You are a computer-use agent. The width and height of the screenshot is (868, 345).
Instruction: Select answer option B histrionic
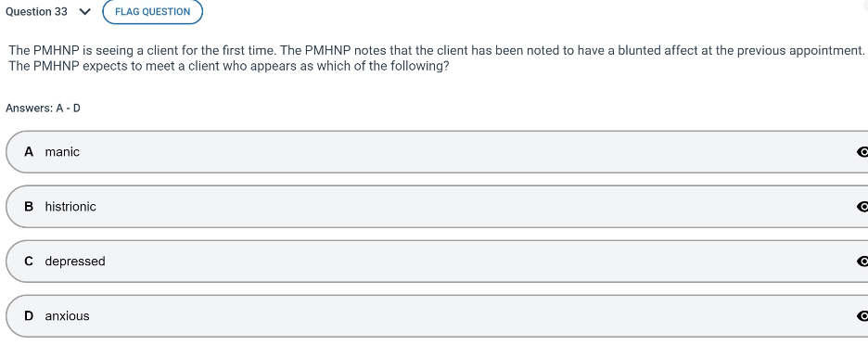coord(437,207)
